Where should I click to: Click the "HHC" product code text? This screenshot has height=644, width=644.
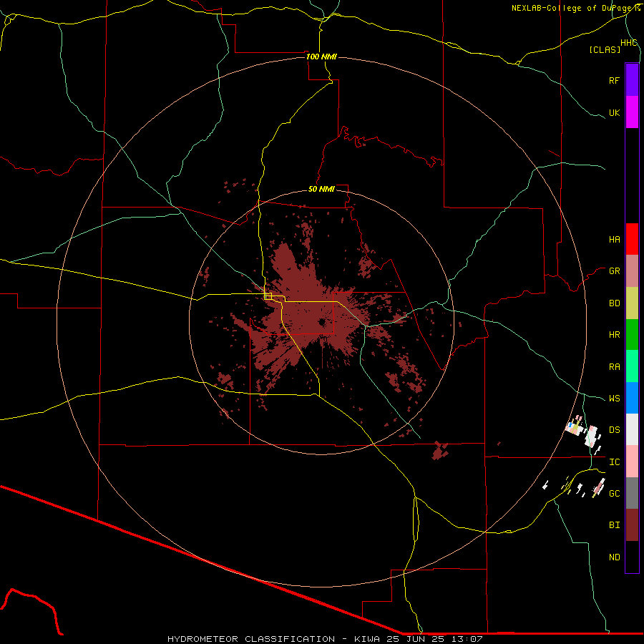tap(628, 43)
